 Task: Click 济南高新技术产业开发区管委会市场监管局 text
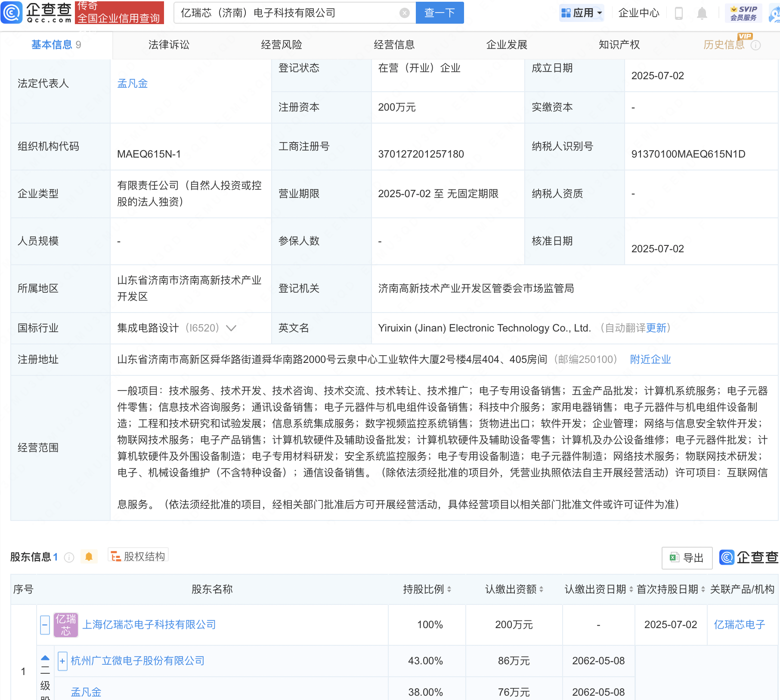click(x=476, y=288)
